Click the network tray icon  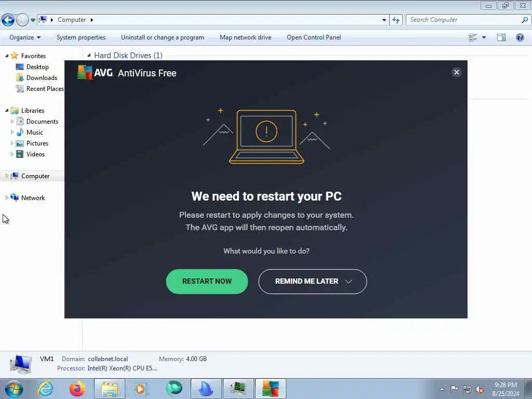pyautogui.click(x=467, y=389)
